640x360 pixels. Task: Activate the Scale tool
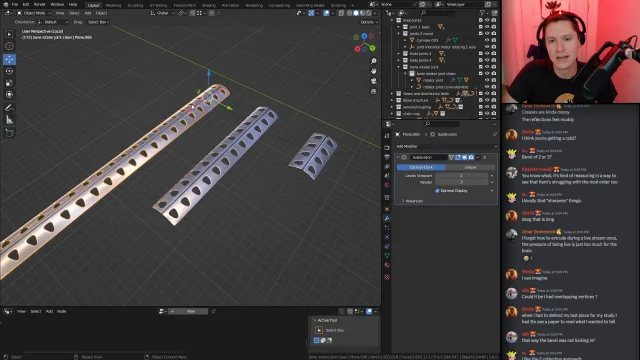click(9, 83)
